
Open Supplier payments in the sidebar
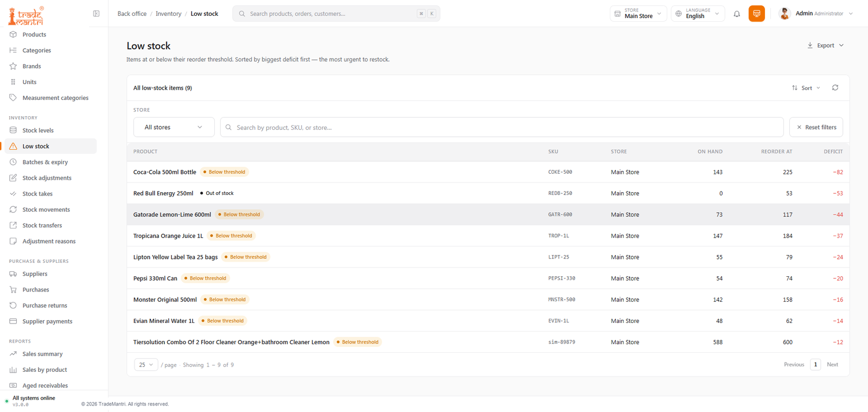click(47, 321)
